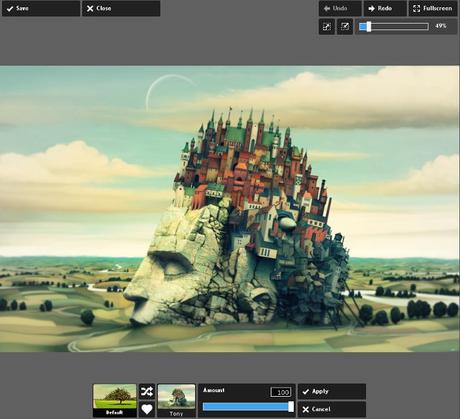Image resolution: width=460 pixels, height=419 pixels.
Task: Click the Close button
Action: pyautogui.click(x=121, y=8)
